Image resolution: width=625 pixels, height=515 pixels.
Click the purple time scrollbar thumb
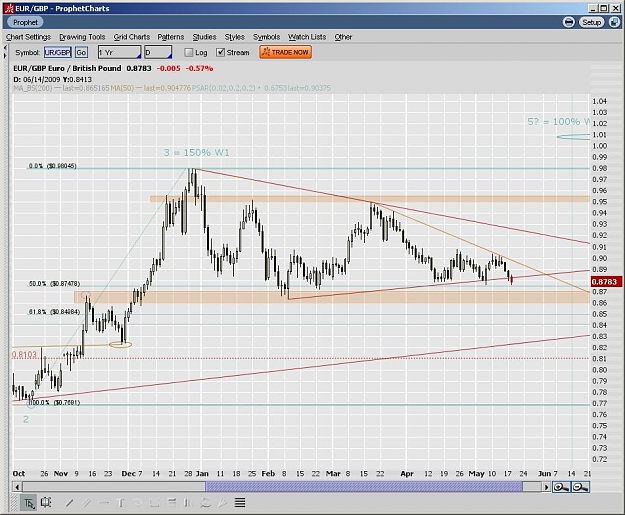click(x=364, y=487)
